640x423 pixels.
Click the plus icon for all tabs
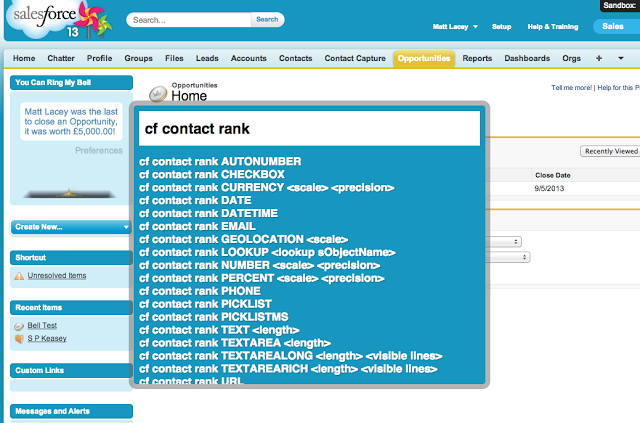(598, 59)
